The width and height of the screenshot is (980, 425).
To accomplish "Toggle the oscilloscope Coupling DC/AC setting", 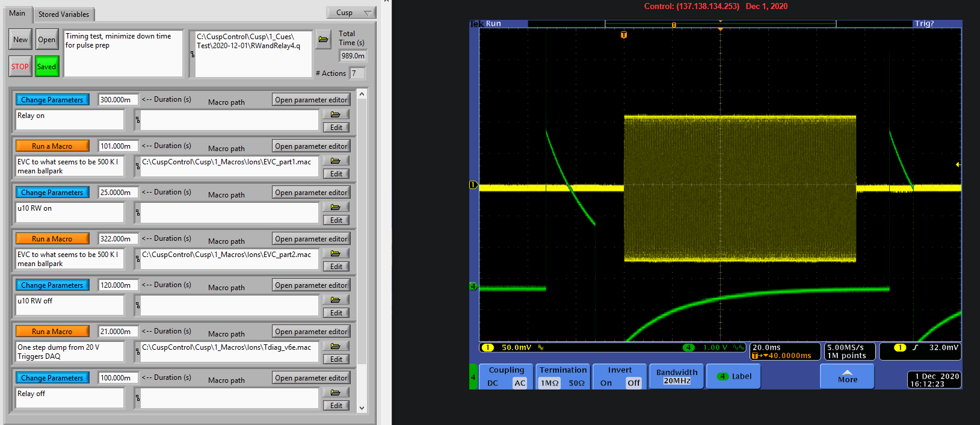I will pos(506,377).
